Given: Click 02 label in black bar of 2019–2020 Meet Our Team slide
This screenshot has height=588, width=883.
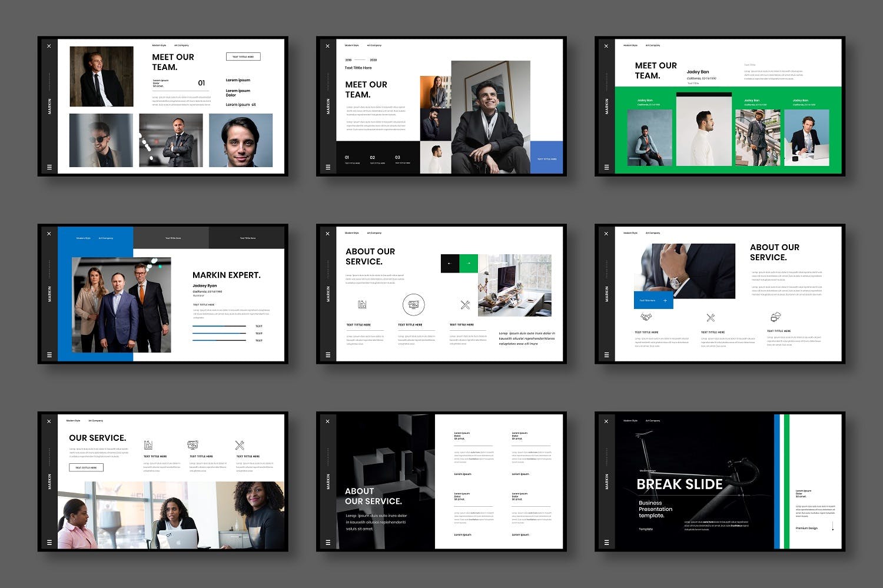Looking at the screenshot, I should (372, 157).
